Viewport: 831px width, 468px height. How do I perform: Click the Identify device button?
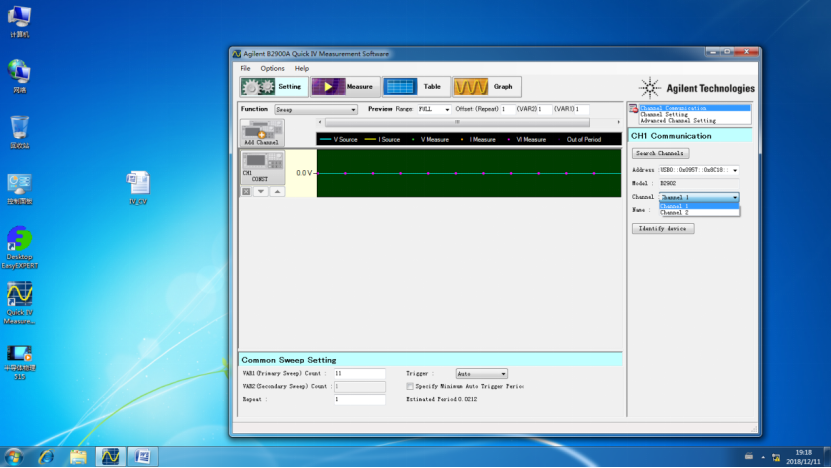point(663,228)
